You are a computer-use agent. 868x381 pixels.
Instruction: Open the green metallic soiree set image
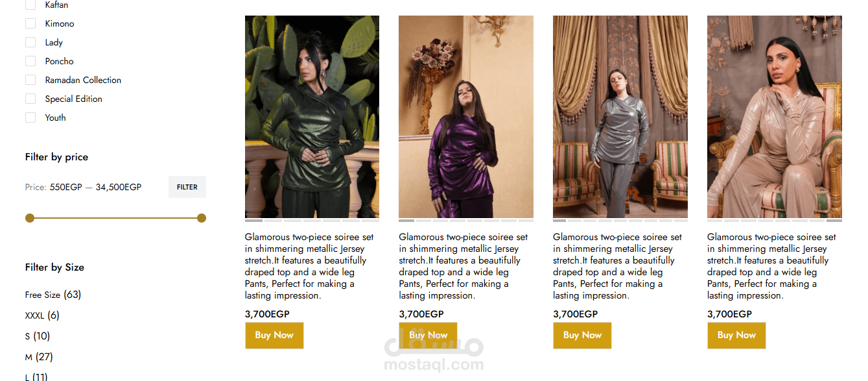click(312, 117)
